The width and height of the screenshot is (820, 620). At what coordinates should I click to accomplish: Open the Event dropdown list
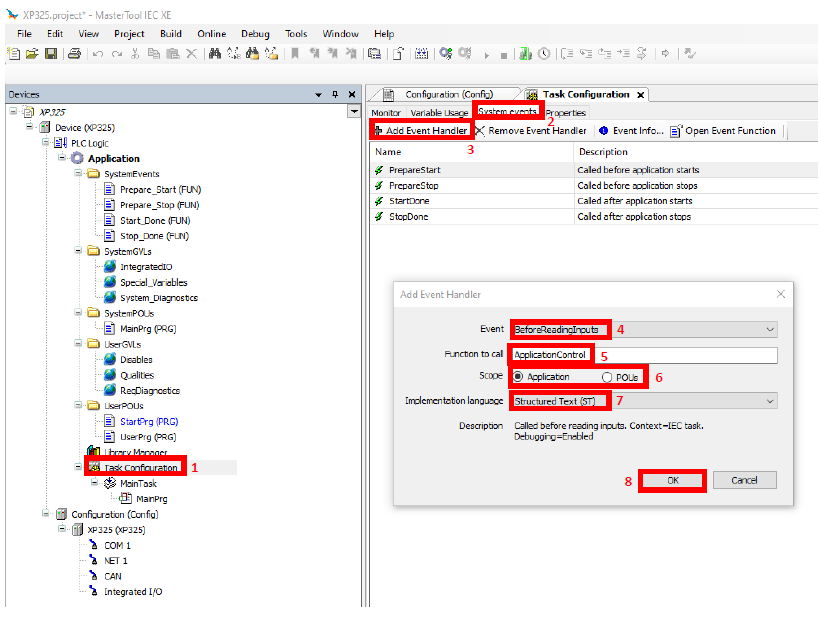(x=769, y=329)
